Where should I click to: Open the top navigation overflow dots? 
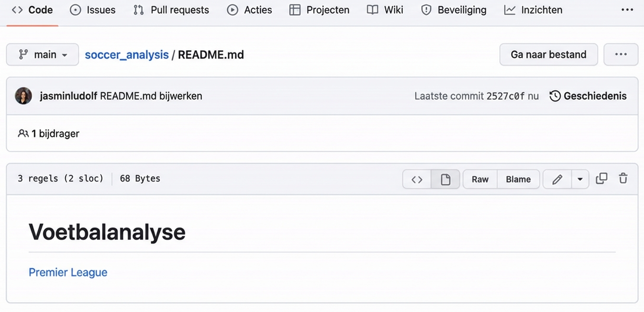tap(627, 10)
